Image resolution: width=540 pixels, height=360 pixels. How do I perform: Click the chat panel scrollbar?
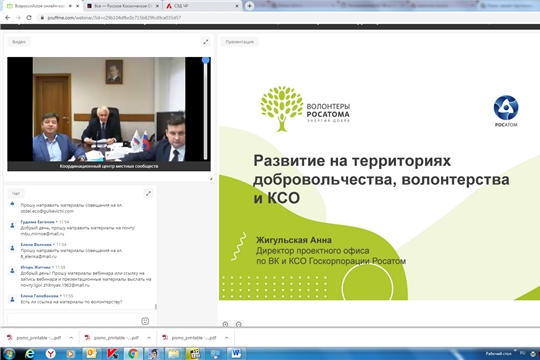156,307
